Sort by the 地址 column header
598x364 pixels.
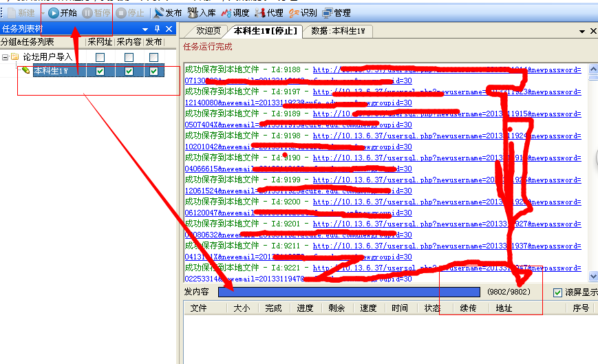pos(504,308)
